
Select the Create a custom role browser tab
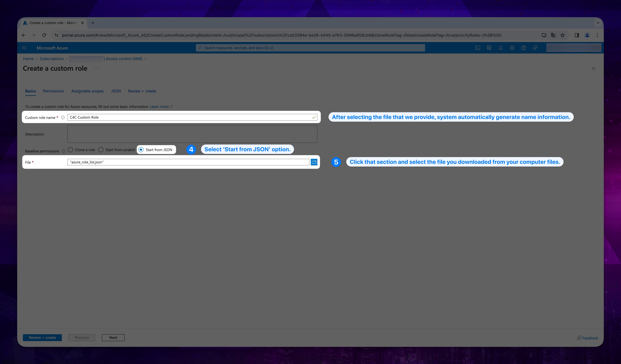pyautogui.click(x=54, y=23)
